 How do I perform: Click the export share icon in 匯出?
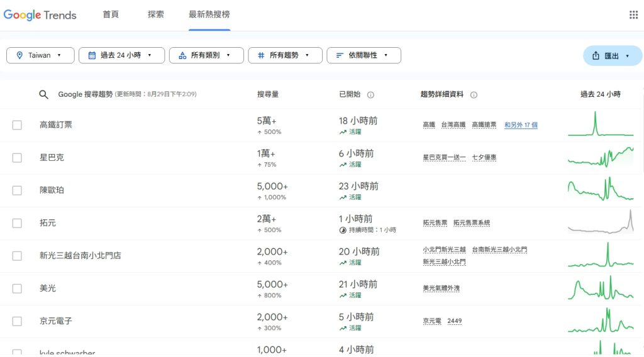pos(596,55)
